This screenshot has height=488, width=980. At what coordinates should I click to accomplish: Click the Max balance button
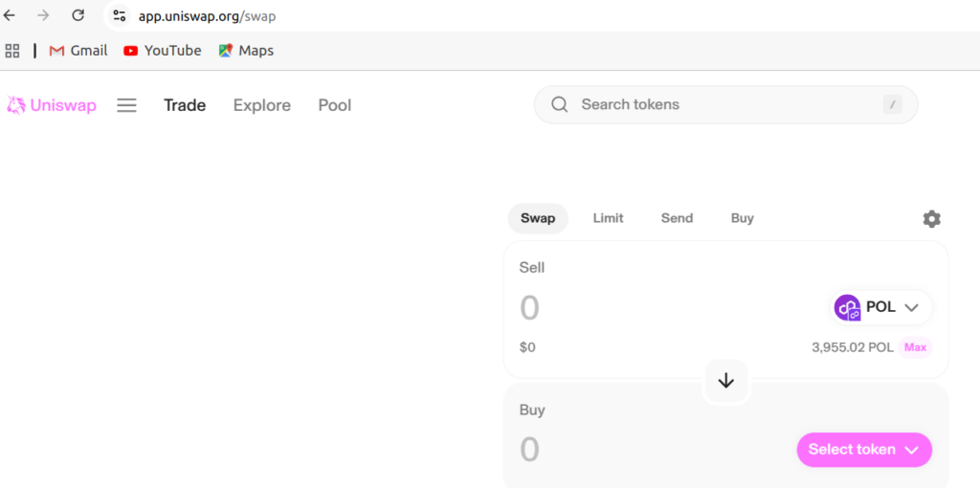click(x=915, y=347)
